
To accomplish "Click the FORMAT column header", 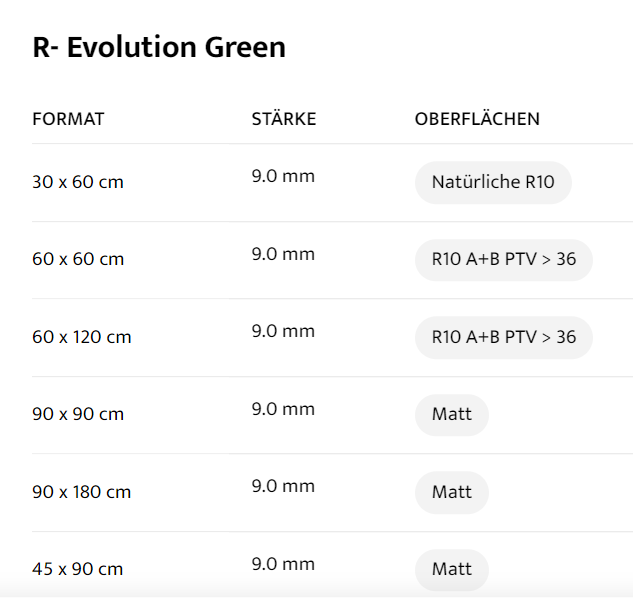I will coord(68,119).
